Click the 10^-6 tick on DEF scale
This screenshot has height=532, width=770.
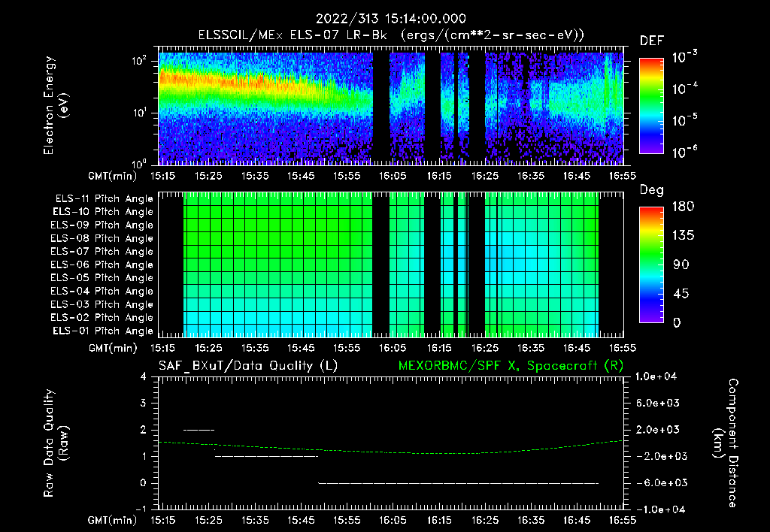pyautogui.click(x=685, y=152)
